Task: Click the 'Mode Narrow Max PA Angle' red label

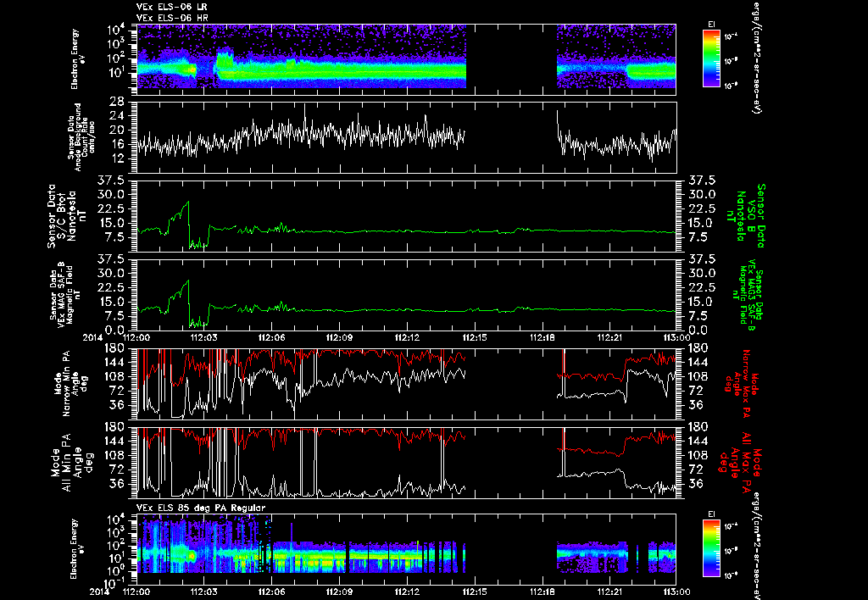Action: pyautogui.click(x=741, y=383)
